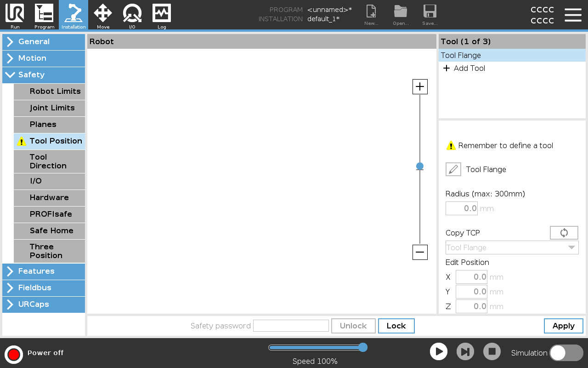Open the hamburger menu
The image size is (588, 368).
coord(573,15)
